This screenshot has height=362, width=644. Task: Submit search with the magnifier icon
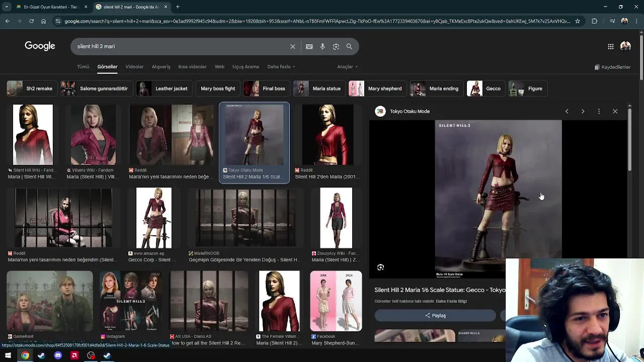[x=349, y=46]
